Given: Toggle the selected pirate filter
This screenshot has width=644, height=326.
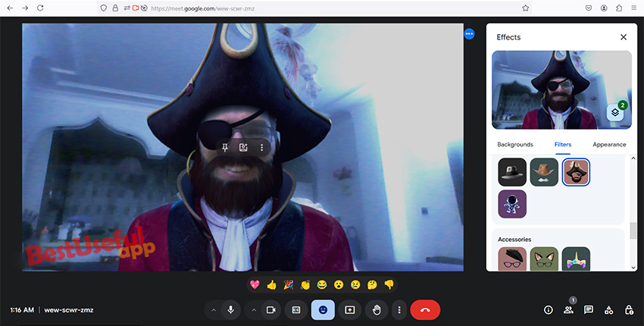Looking at the screenshot, I should click(576, 172).
